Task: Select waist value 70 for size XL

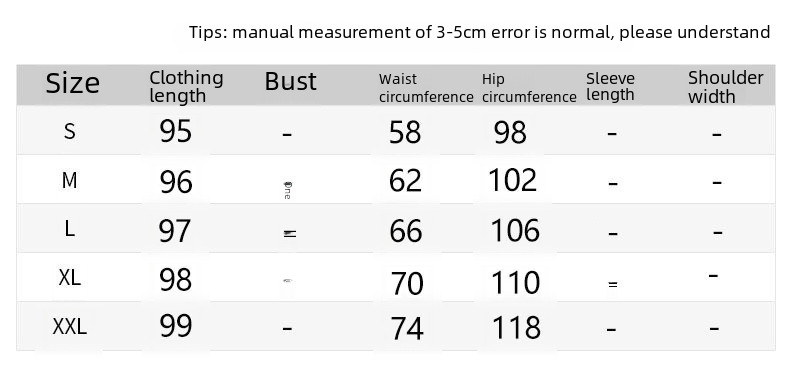Action: pyautogui.click(x=407, y=283)
